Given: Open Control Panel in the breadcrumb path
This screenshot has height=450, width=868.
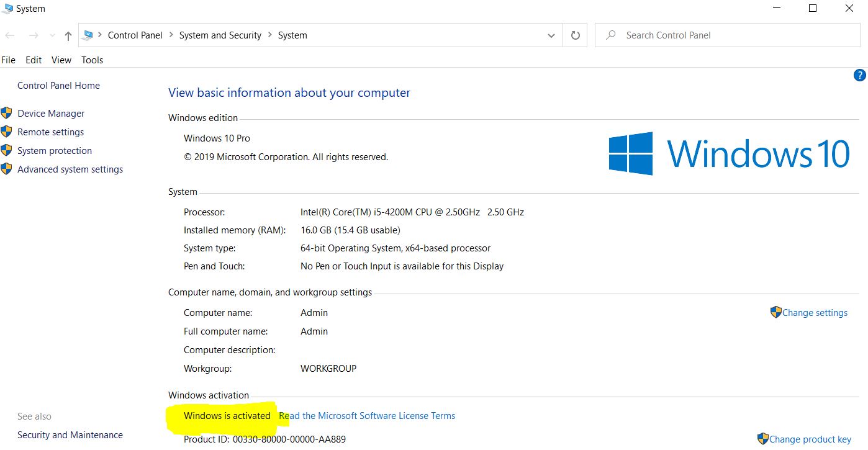Looking at the screenshot, I should click(135, 35).
